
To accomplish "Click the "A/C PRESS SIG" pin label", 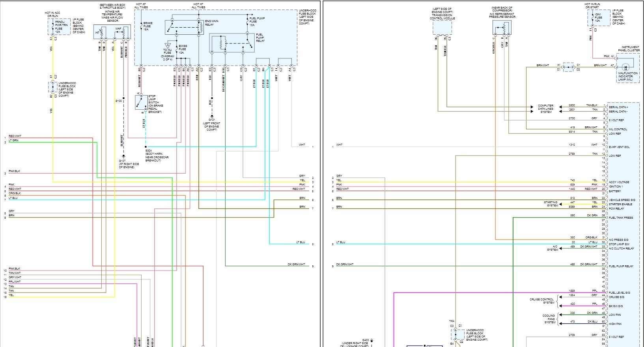I will (619, 240).
